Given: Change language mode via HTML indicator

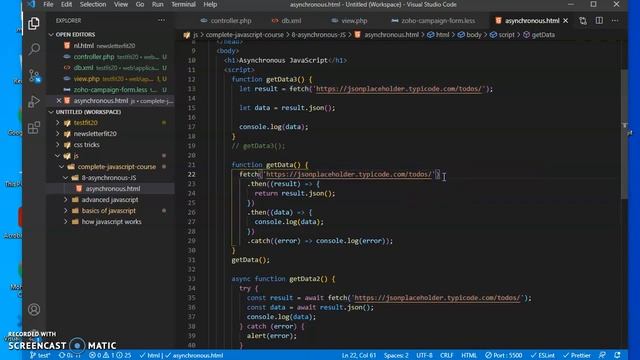Looking at the screenshot, I should point(469,356).
